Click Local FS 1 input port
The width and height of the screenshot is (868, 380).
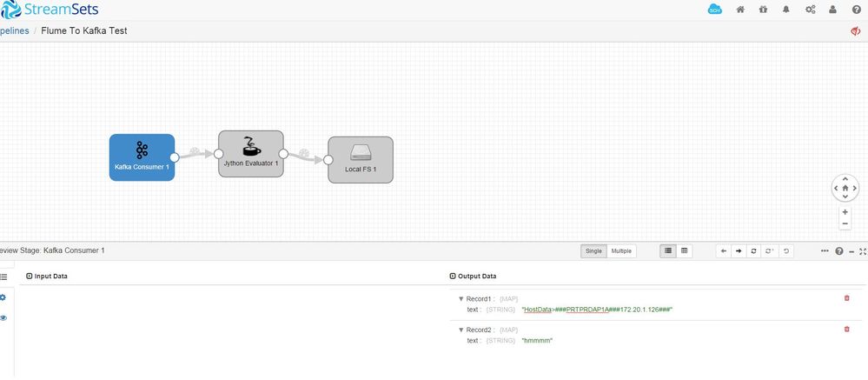(328, 160)
